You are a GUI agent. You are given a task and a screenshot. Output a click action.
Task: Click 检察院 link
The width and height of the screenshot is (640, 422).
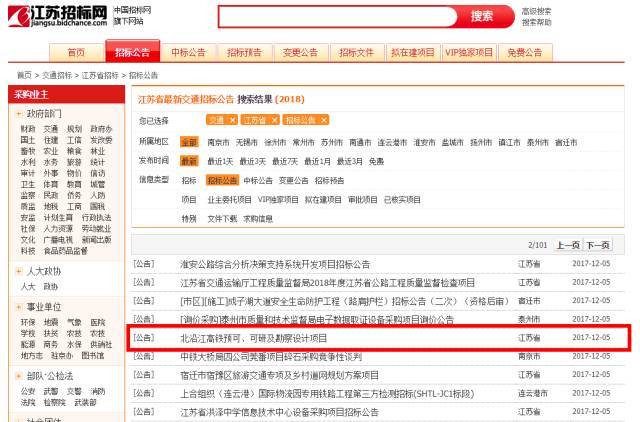(55, 402)
